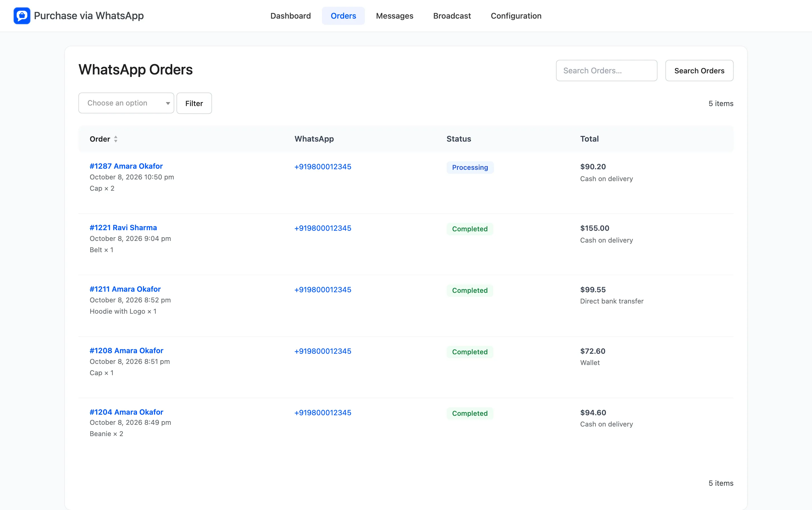Click the Hoodie with Logo × 1 line
Screen dimensions: 812x510
123,311
